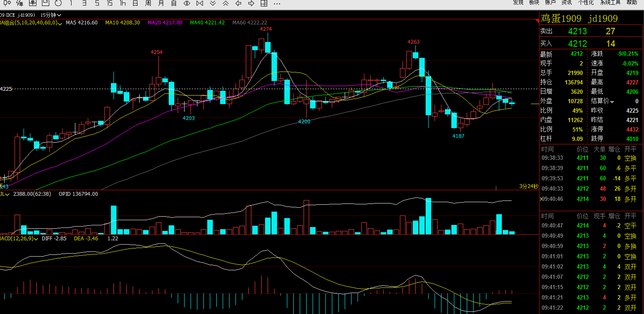Switch to the 1-minute chart period
This screenshot has width=644, height=314.
(71, 3)
